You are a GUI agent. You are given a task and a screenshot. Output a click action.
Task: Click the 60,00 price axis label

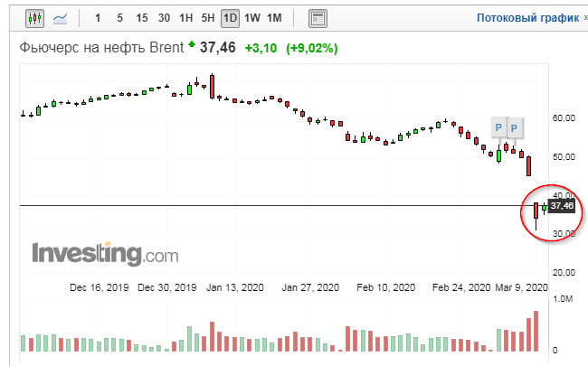click(x=564, y=118)
